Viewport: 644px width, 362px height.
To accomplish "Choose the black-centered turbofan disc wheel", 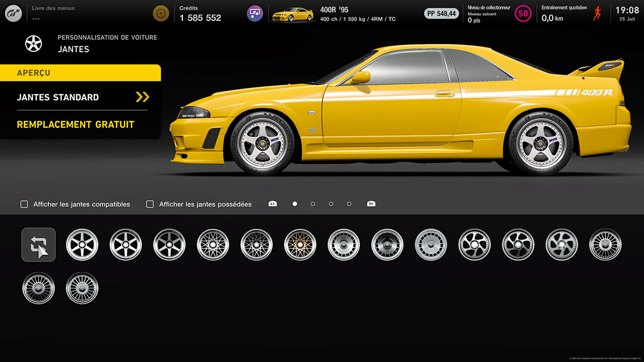I will (387, 245).
